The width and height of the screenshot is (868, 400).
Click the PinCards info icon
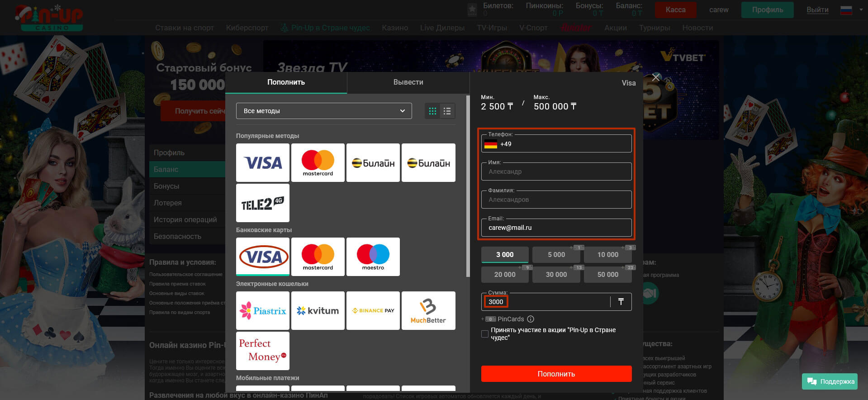click(x=531, y=319)
